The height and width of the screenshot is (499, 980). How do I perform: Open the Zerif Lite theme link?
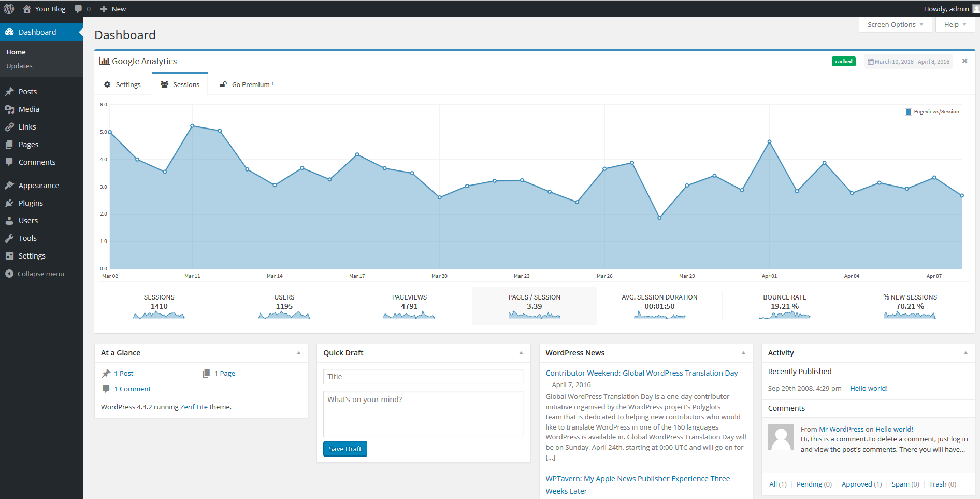(x=194, y=407)
